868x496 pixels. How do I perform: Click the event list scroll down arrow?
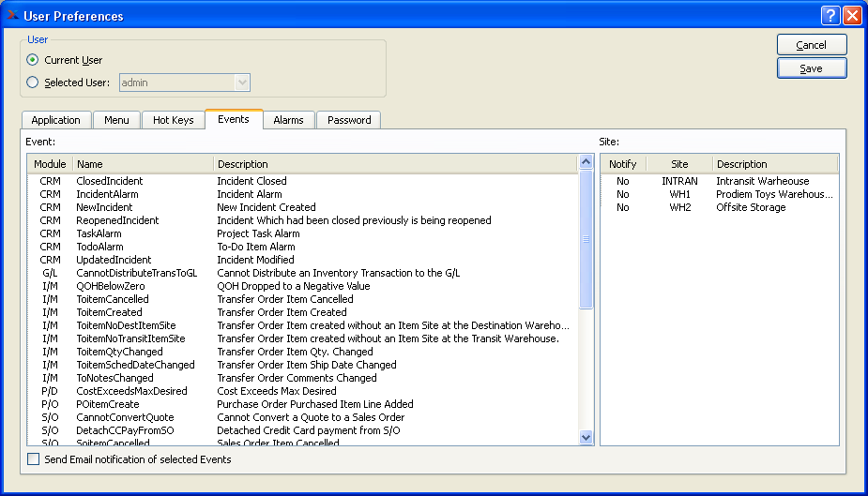(x=586, y=437)
